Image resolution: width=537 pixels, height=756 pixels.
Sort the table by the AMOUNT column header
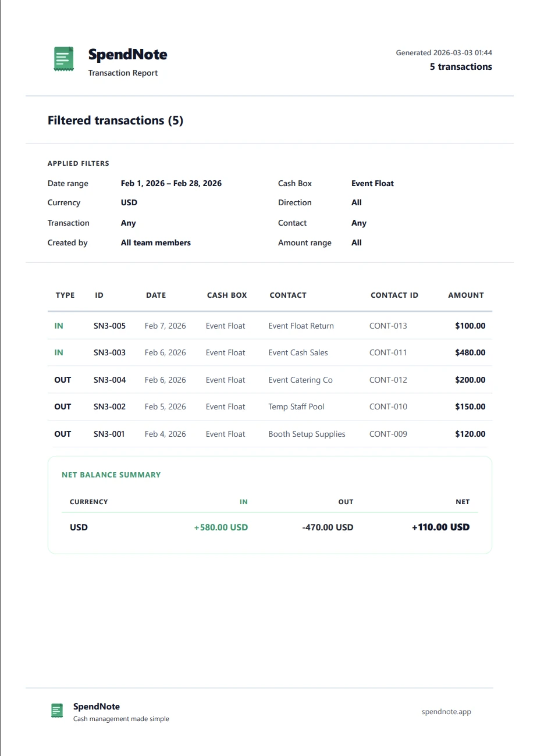point(465,295)
